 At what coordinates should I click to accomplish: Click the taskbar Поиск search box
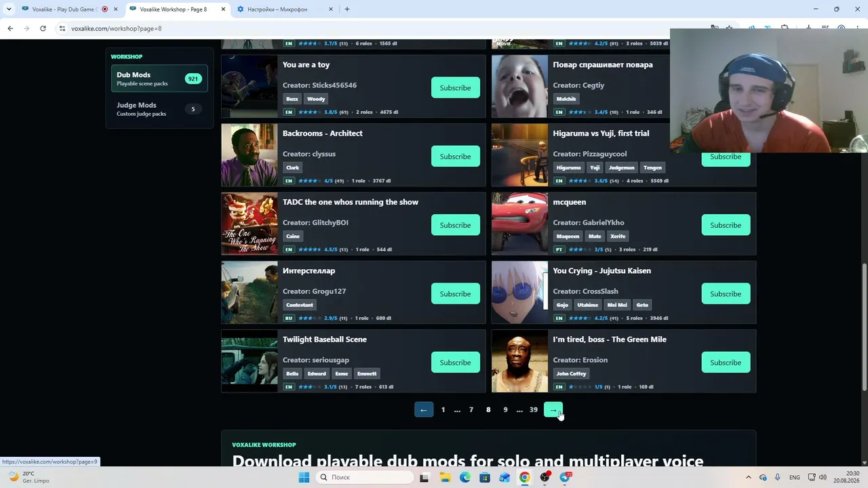point(365,477)
